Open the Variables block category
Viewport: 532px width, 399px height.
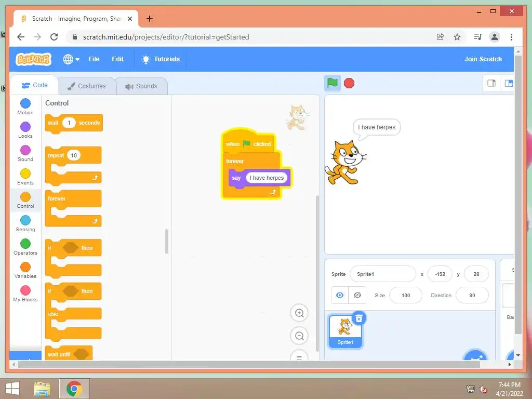25,270
